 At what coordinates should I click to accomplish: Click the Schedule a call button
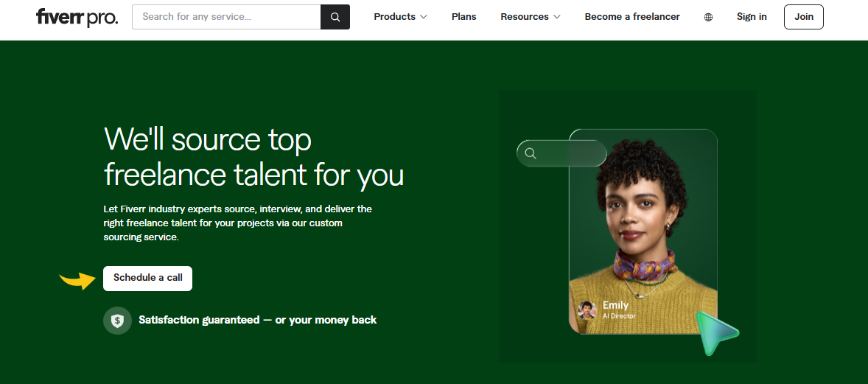tap(148, 278)
